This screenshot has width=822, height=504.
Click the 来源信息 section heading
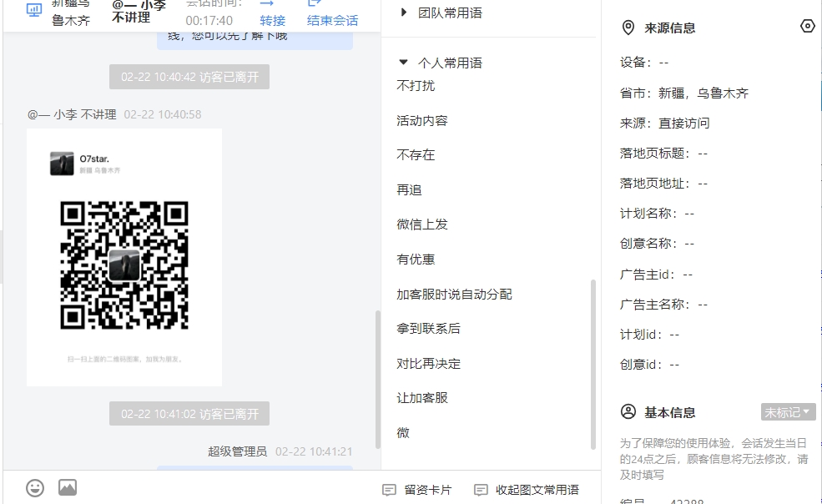coord(669,28)
